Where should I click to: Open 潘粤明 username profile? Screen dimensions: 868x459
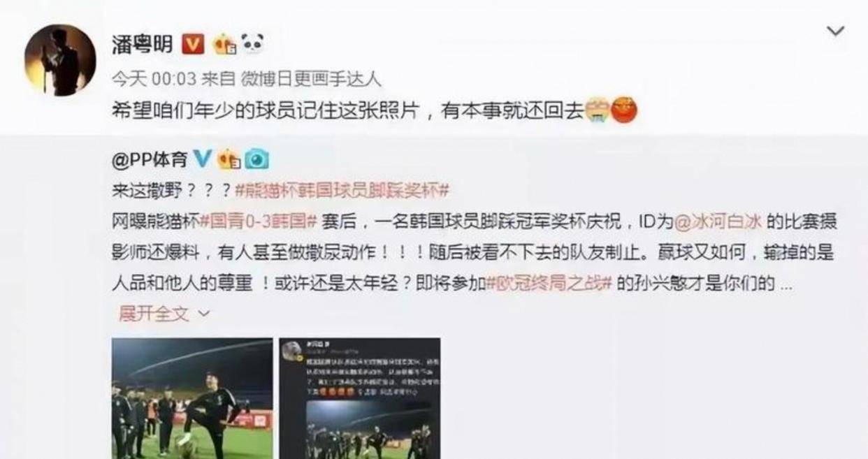[143, 45]
